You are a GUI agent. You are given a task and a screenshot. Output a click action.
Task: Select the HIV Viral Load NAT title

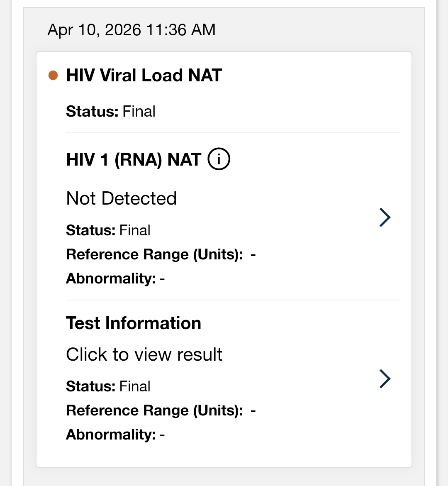point(144,76)
